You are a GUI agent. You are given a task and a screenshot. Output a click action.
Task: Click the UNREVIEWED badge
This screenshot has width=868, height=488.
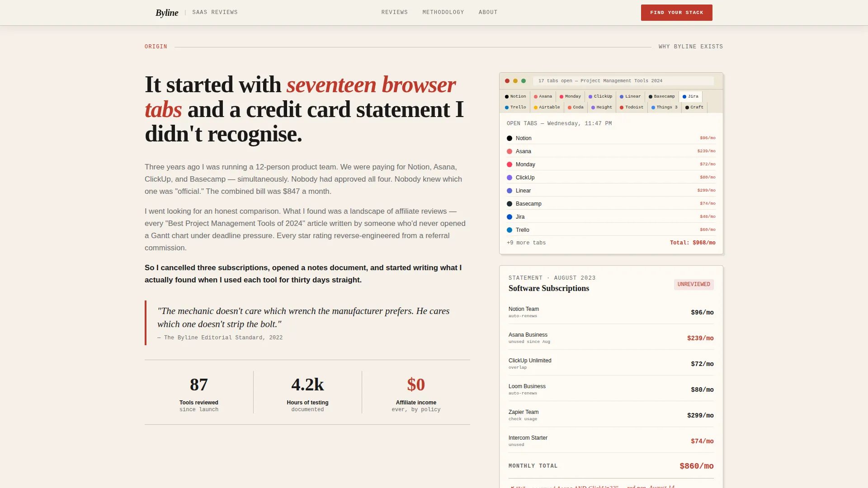pyautogui.click(x=693, y=284)
